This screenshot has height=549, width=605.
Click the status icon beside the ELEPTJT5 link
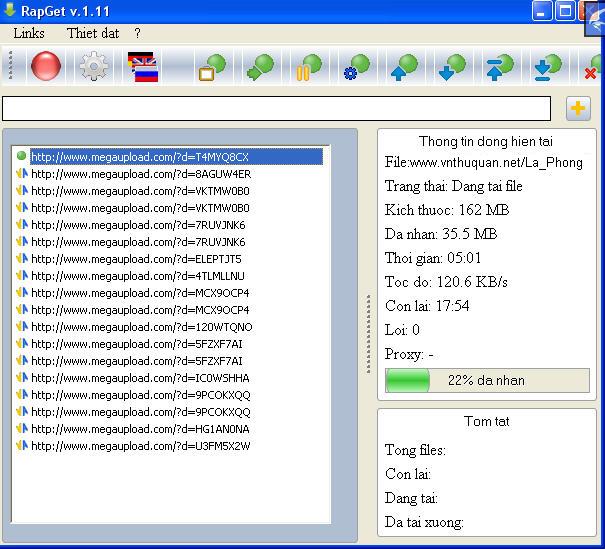click(22, 258)
